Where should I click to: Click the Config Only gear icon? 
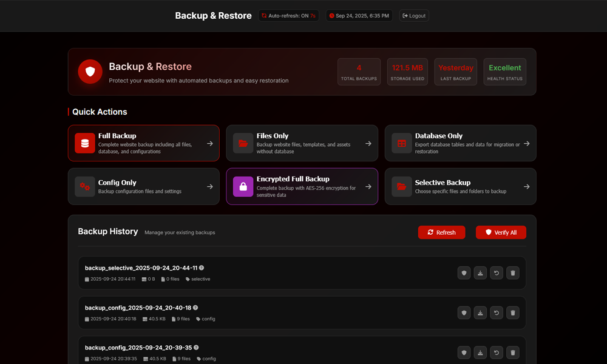(84, 186)
